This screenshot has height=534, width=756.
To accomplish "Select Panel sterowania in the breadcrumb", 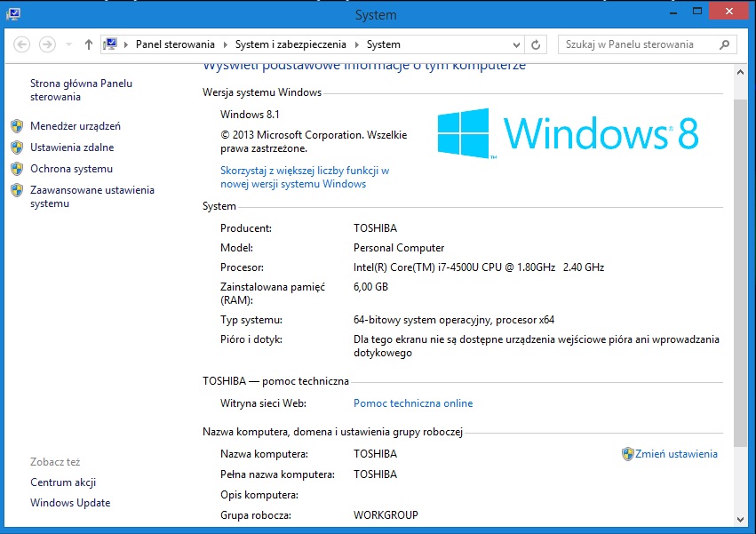I will tap(176, 44).
